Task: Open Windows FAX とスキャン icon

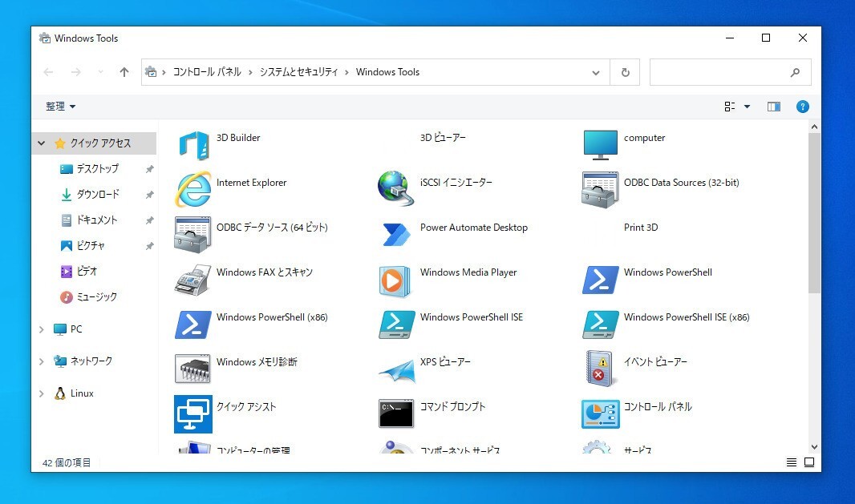Action: click(193, 279)
